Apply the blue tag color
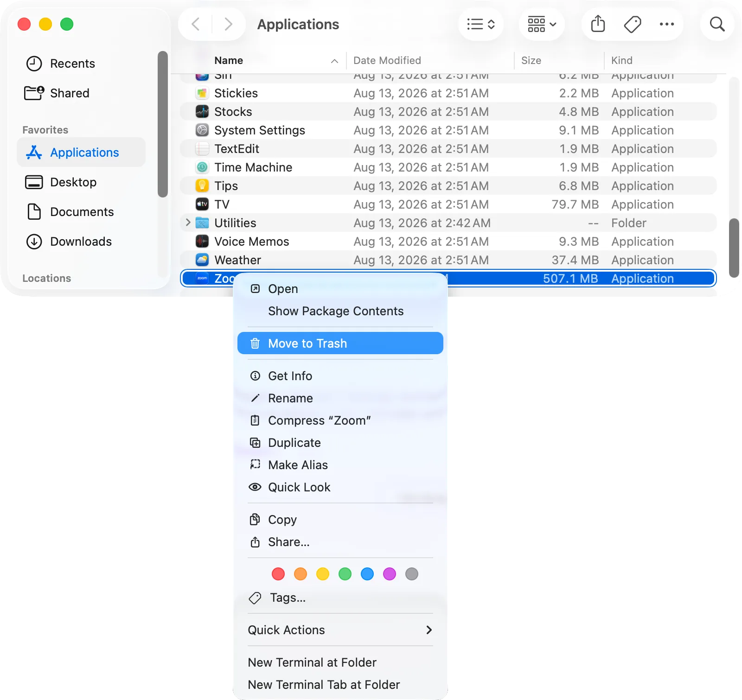The width and height of the screenshot is (742, 700). (x=367, y=574)
